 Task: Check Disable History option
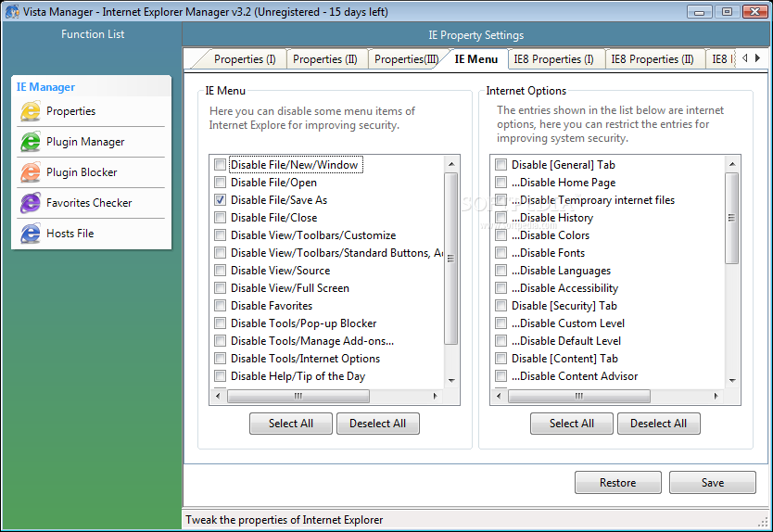pos(501,218)
